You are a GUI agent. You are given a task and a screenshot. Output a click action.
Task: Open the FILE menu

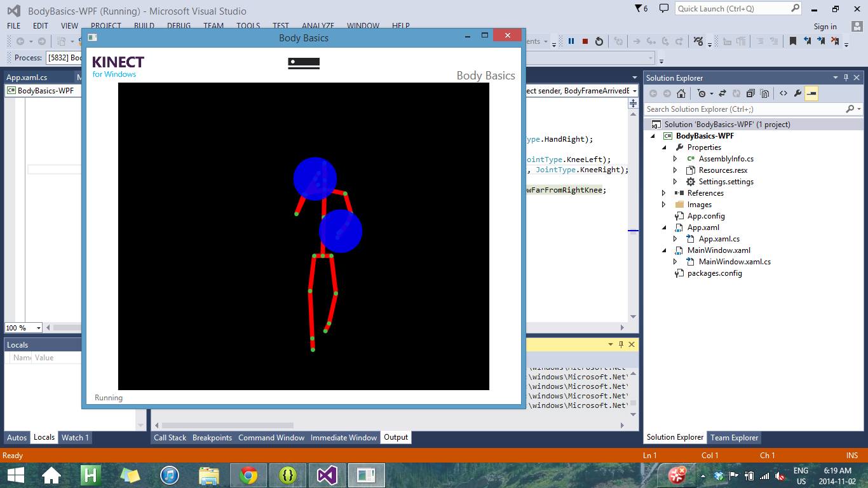click(13, 26)
